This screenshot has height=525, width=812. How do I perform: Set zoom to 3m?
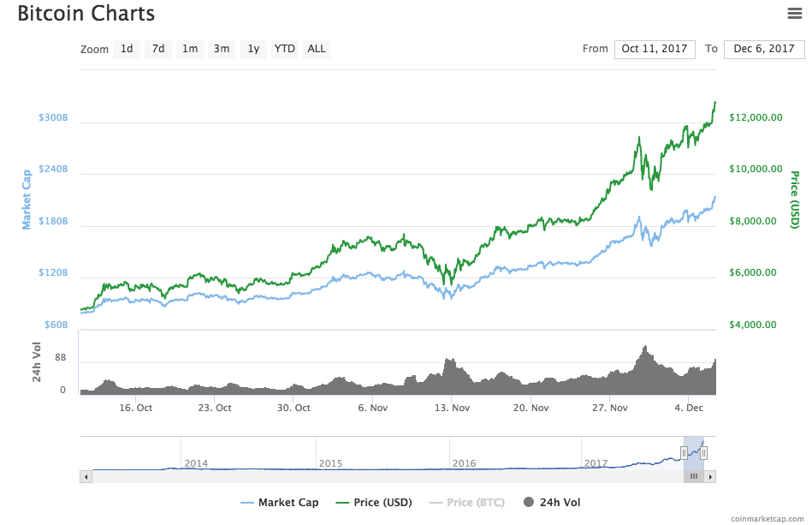pyautogui.click(x=222, y=49)
